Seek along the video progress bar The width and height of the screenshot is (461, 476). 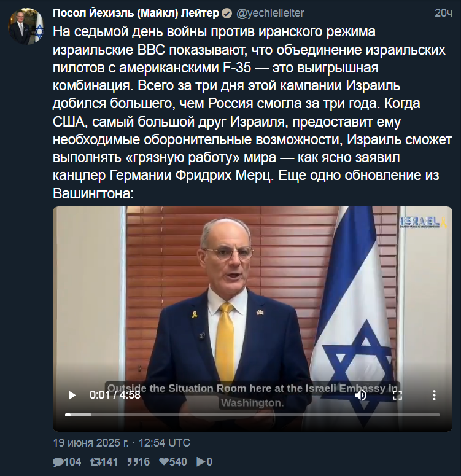252,415
